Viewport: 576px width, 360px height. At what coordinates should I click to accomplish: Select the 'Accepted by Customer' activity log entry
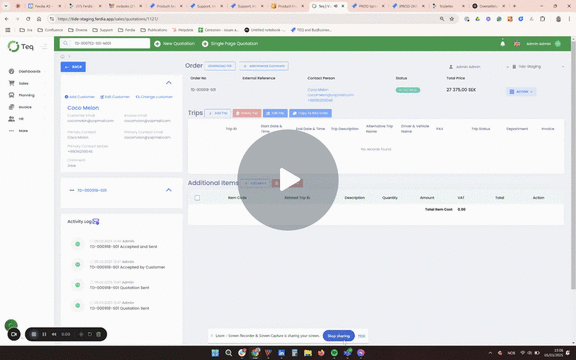pos(127,267)
